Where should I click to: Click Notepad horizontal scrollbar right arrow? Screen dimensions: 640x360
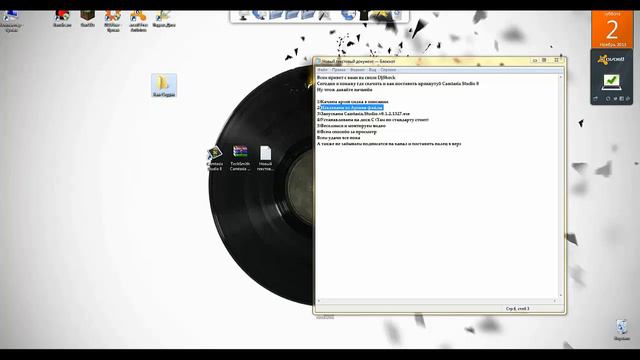(555, 301)
